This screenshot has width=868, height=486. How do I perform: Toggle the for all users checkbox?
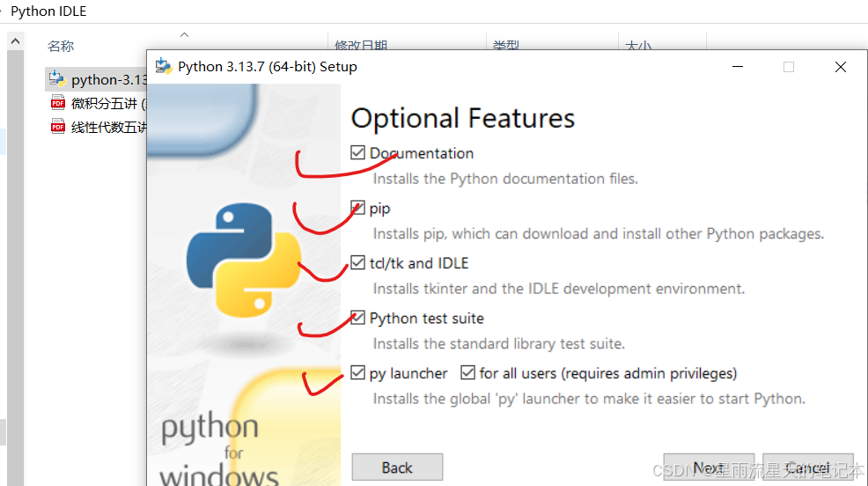click(467, 373)
